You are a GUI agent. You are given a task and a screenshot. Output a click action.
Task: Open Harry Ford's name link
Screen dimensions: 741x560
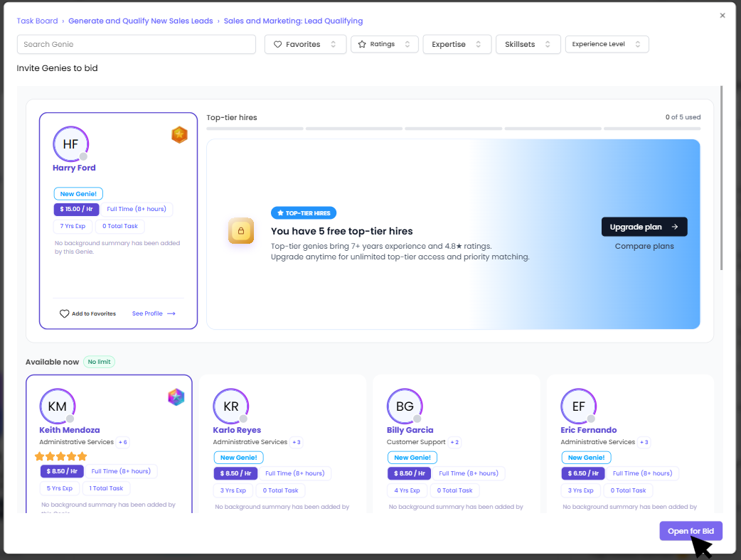(74, 168)
